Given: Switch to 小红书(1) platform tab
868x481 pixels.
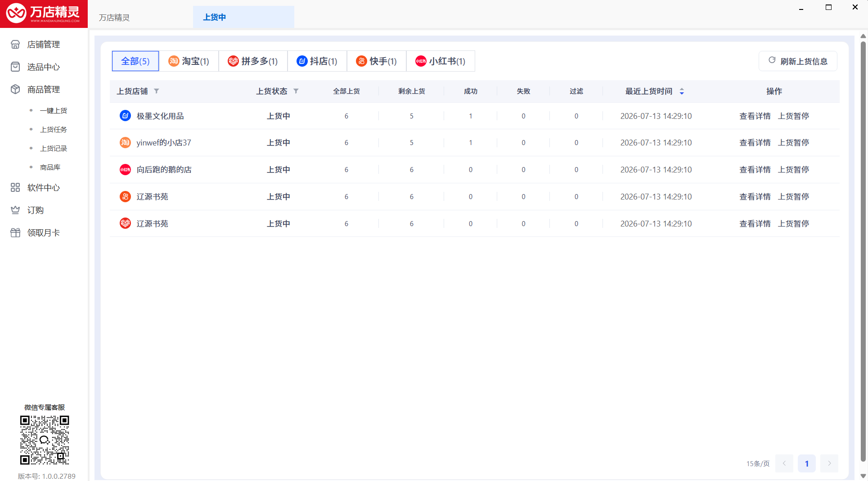Looking at the screenshot, I should click(441, 61).
